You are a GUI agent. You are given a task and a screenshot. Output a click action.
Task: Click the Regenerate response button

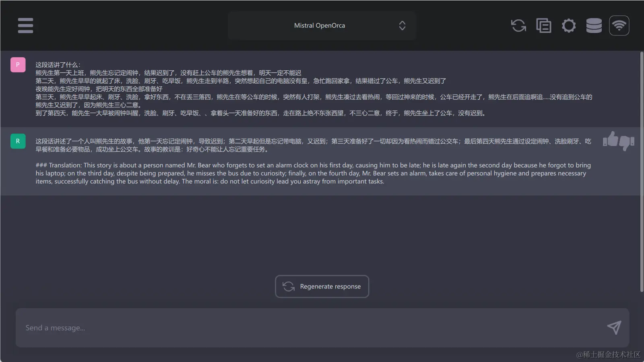click(x=322, y=286)
